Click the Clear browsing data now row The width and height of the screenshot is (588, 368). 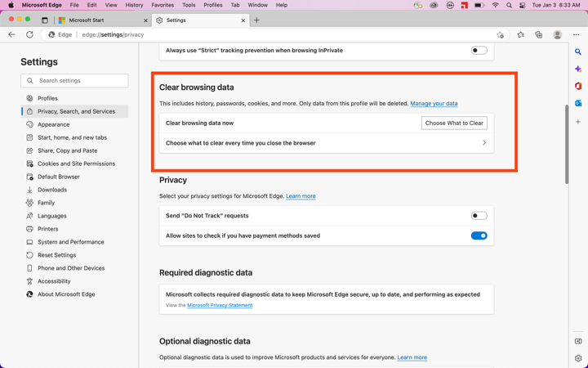[x=326, y=123]
